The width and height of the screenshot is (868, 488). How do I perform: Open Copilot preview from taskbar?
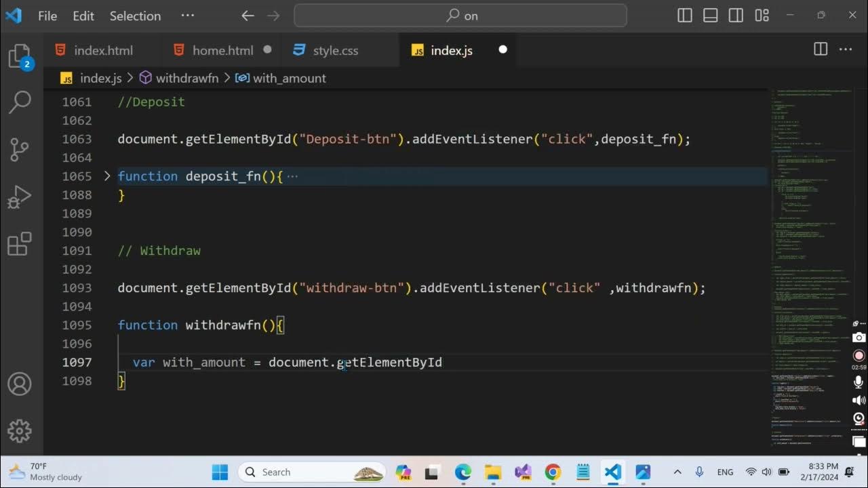(x=403, y=472)
